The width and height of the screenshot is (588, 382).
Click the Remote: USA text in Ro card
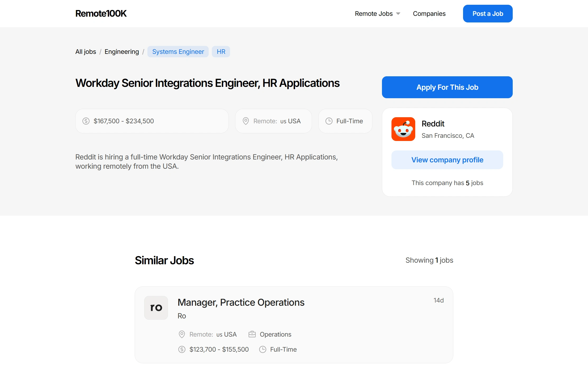pyautogui.click(x=213, y=334)
